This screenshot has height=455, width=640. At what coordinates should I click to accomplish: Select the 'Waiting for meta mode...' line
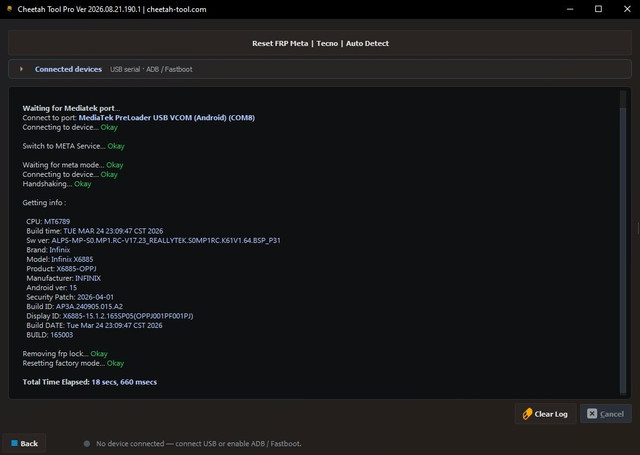tap(73, 165)
